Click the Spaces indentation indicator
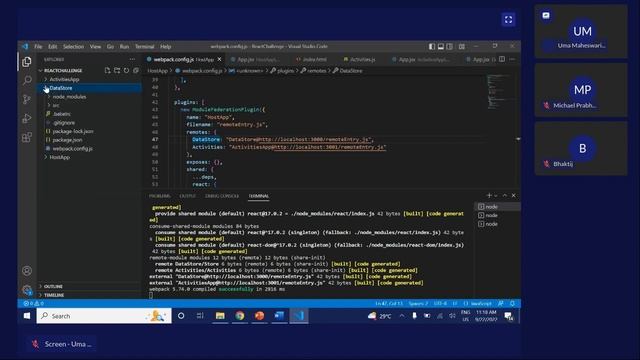The image size is (640, 360). pos(418,304)
